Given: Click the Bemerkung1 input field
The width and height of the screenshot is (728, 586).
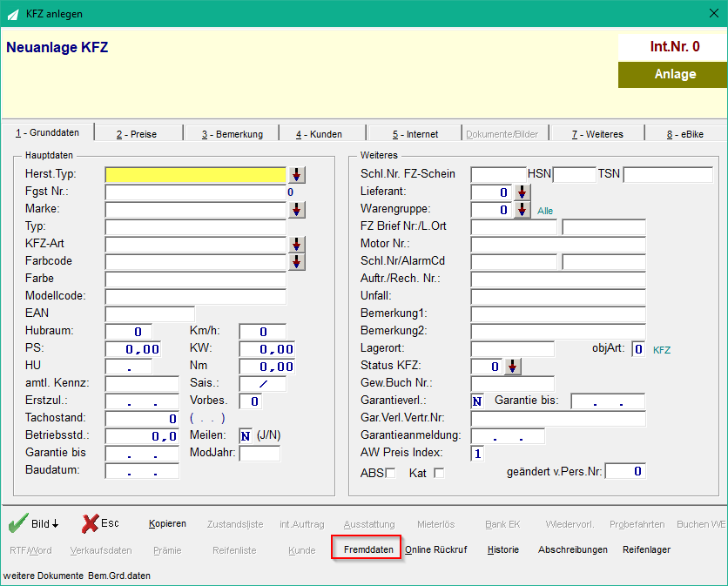Looking at the screenshot, I should coord(558,314).
